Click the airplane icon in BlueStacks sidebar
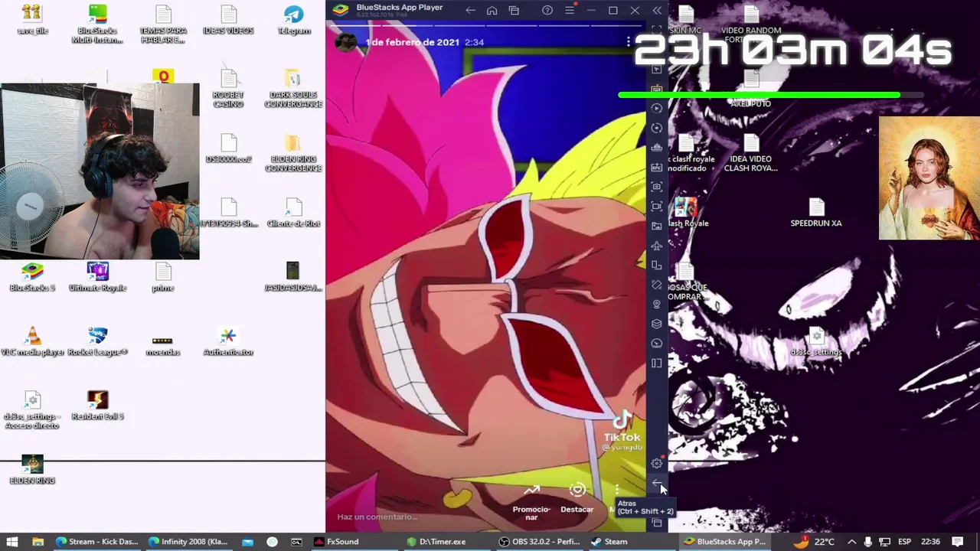980x551 pixels. click(657, 246)
